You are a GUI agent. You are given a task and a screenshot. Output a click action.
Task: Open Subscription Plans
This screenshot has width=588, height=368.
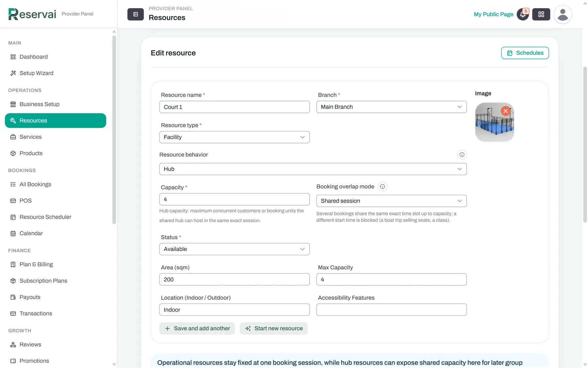[x=56, y=281]
